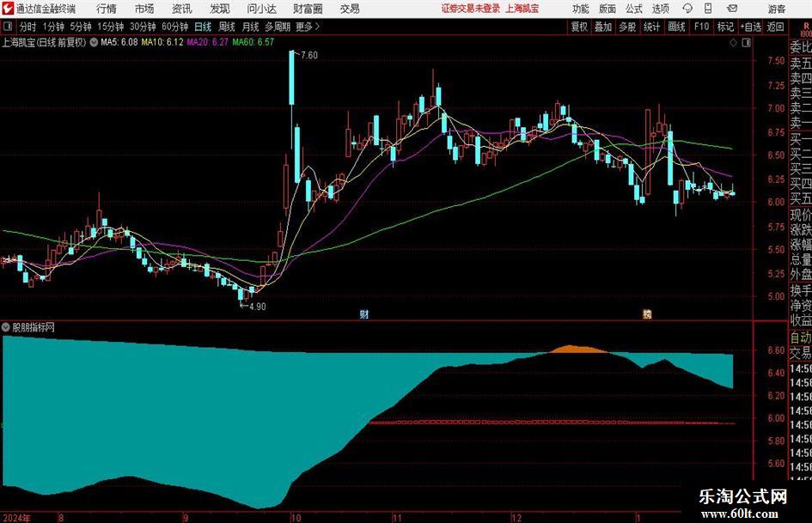Screen dimensions: 812x523
Task: Click the MA10: 6.12 indicator label
Action: point(162,42)
